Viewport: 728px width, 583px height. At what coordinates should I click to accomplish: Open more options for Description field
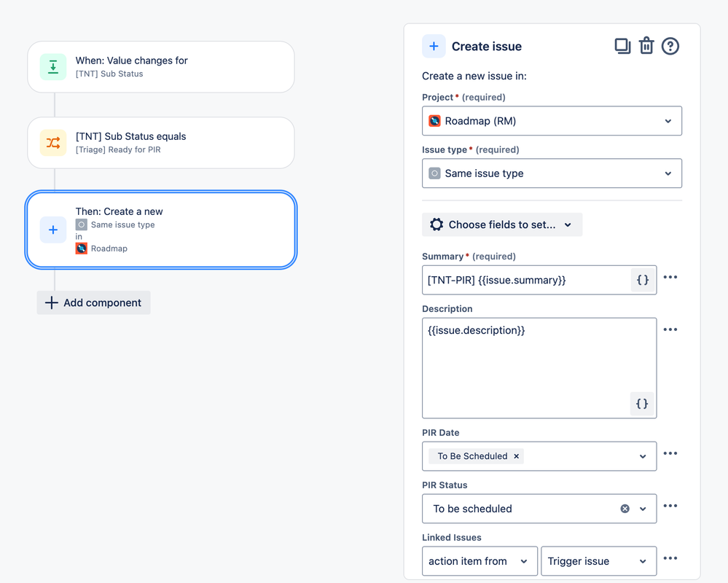click(670, 329)
